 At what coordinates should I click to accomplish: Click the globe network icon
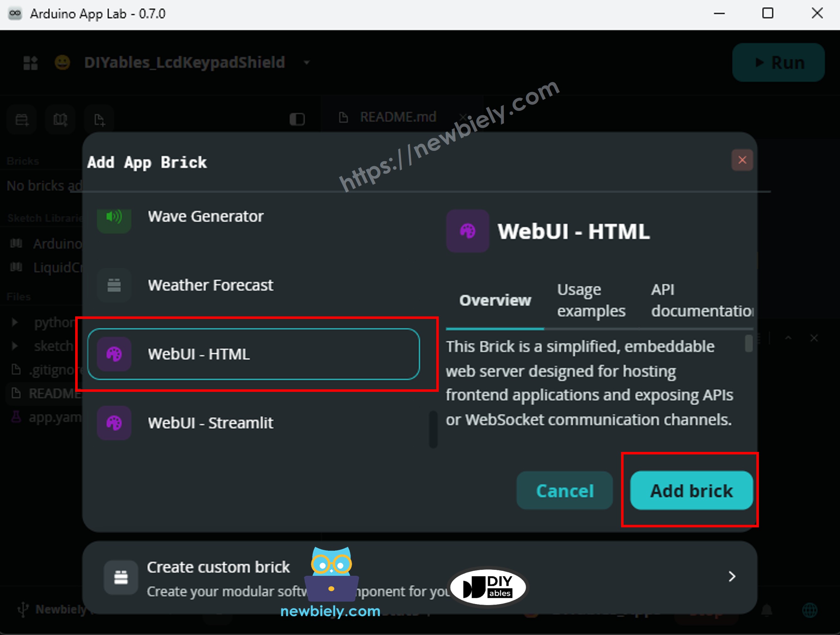809,610
